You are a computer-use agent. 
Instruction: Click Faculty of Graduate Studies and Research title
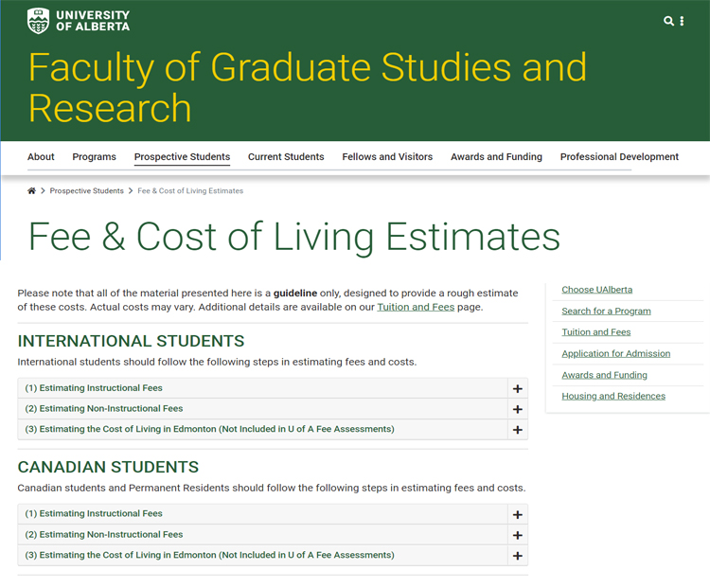point(308,87)
